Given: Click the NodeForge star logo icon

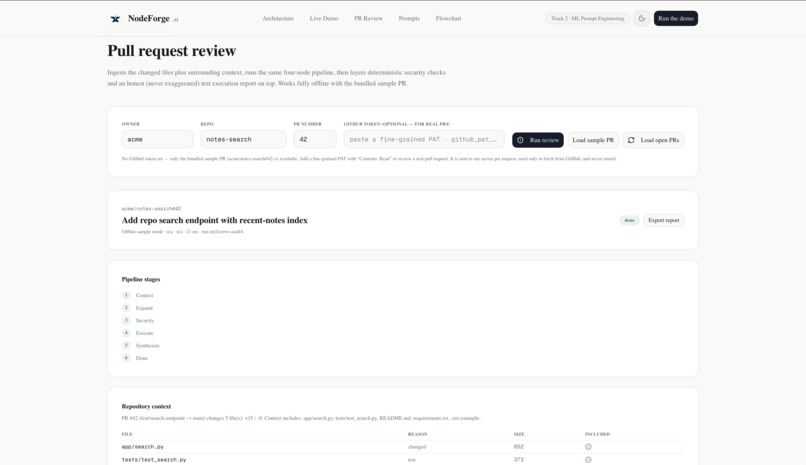Looking at the screenshot, I should coord(115,19).
